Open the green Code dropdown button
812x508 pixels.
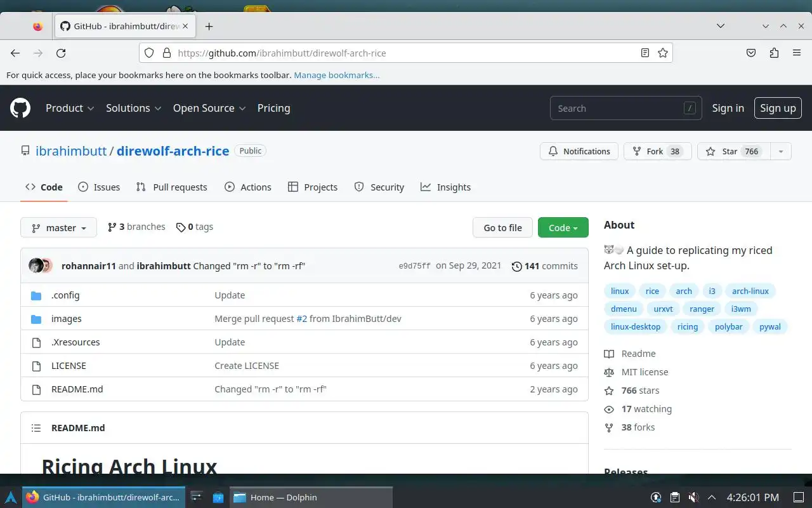click(563, 227)
